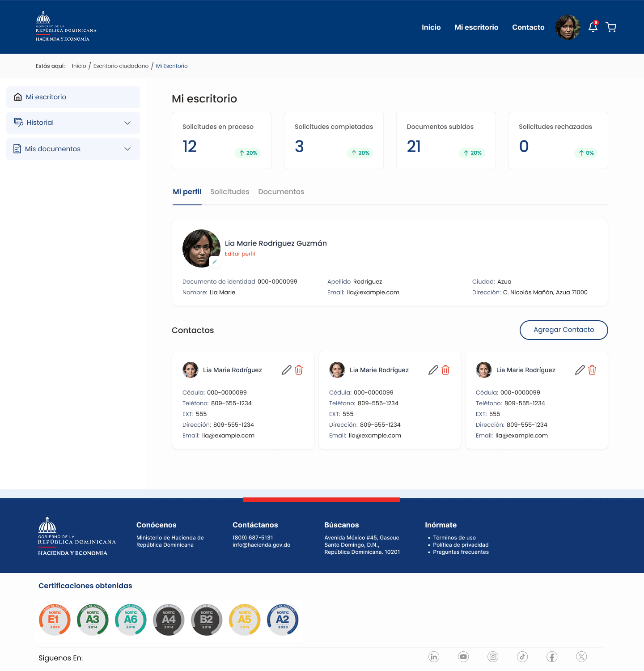Screen dimensions: 644x671
Task: Open Contacto in top navigation
Action: click(528, 27)
